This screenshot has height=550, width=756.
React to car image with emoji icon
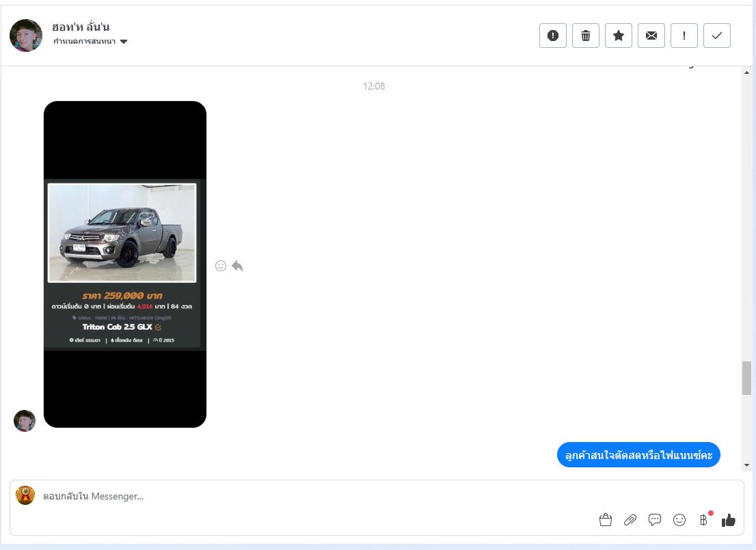221,266
